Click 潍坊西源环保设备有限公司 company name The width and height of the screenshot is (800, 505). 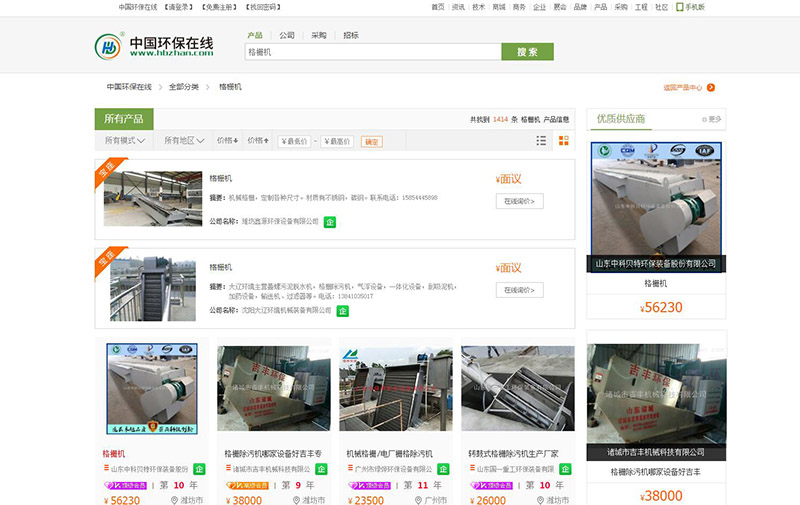pyautogui.click(x=280, y=221)
